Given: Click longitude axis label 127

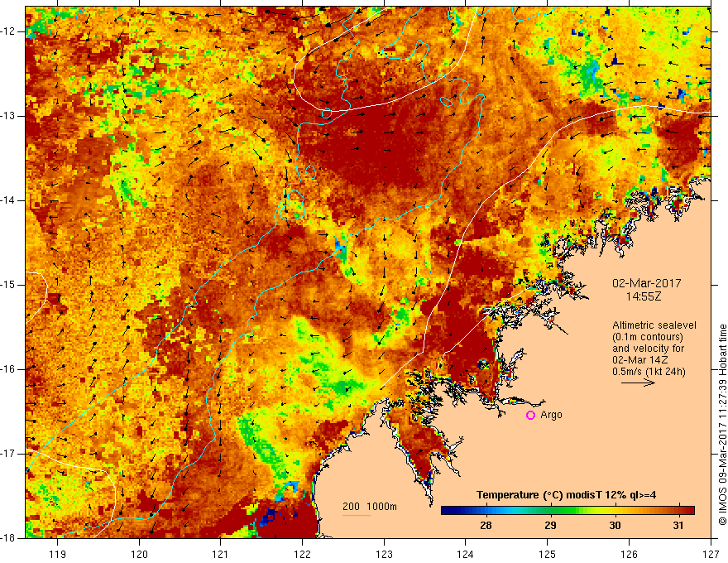Looking at the screenshot, I should click(x=711, y=554).
